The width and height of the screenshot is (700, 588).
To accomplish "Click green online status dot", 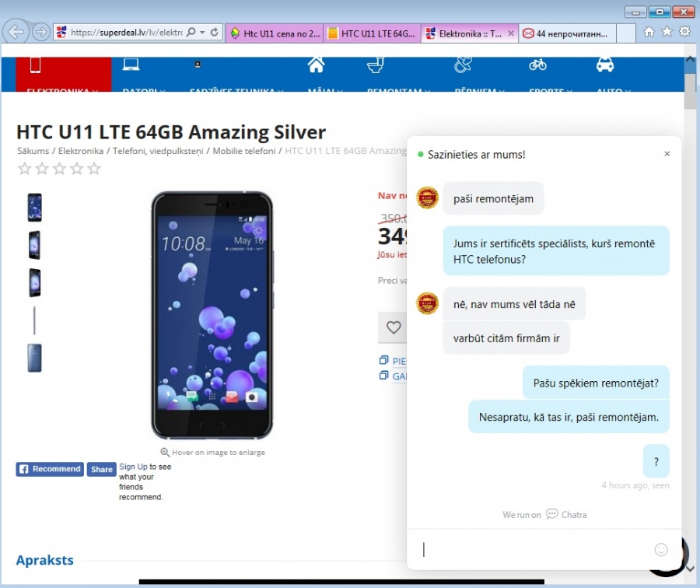I will pos(420,155).
